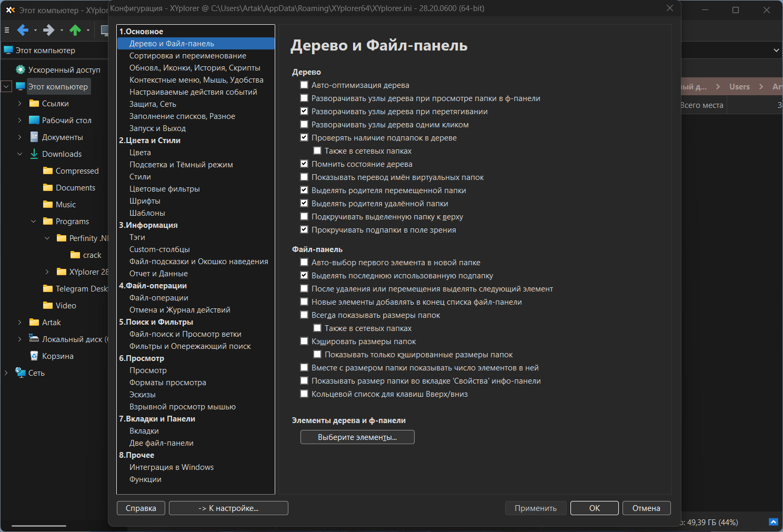The height and width of the screenshot is (532, 783).
Task: Enable Авто-оптимизация дерева checkbox
Action: tap(304, 85)
